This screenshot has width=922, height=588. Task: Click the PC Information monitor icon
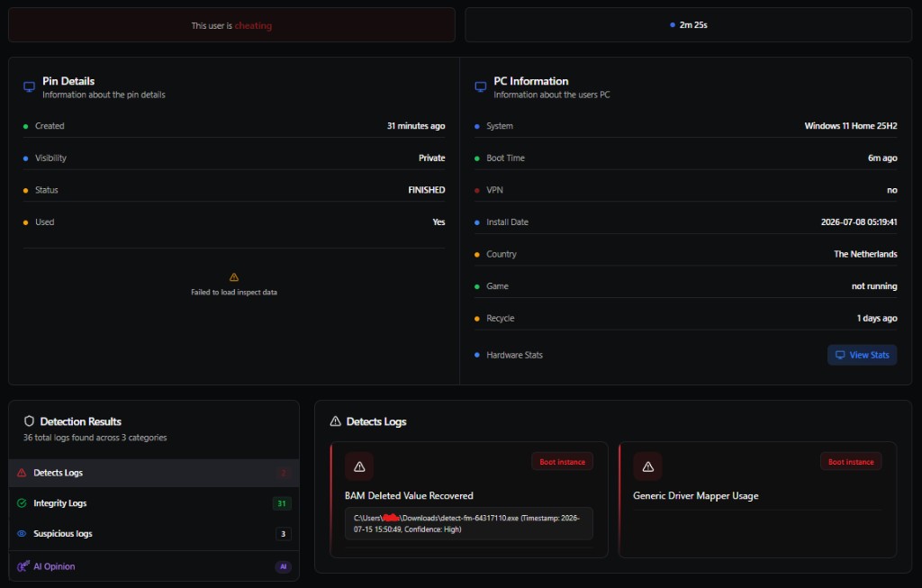pyautogui.click(x=481, y=87)
